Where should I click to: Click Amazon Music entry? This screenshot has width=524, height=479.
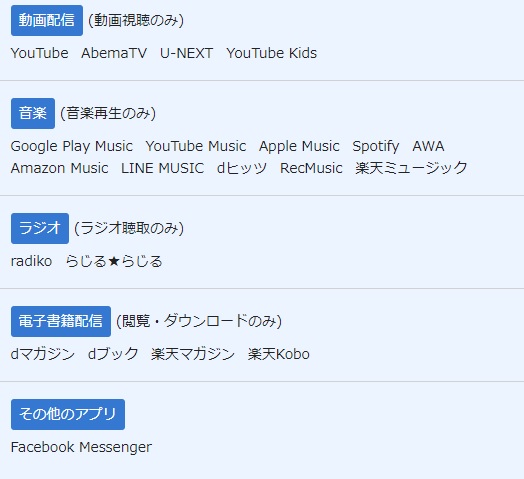(x=59, y=168)
